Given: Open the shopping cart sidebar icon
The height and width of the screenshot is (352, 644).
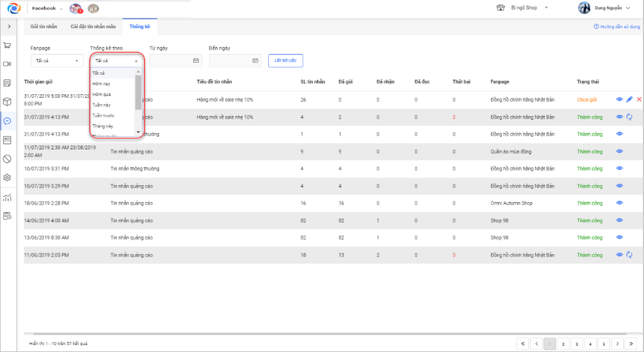Looking at the screenshot, I should point(8,45).
